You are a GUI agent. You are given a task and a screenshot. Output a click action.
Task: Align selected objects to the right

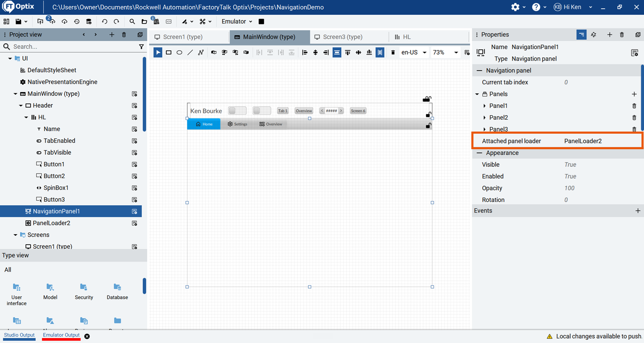(x=326, y=53)
